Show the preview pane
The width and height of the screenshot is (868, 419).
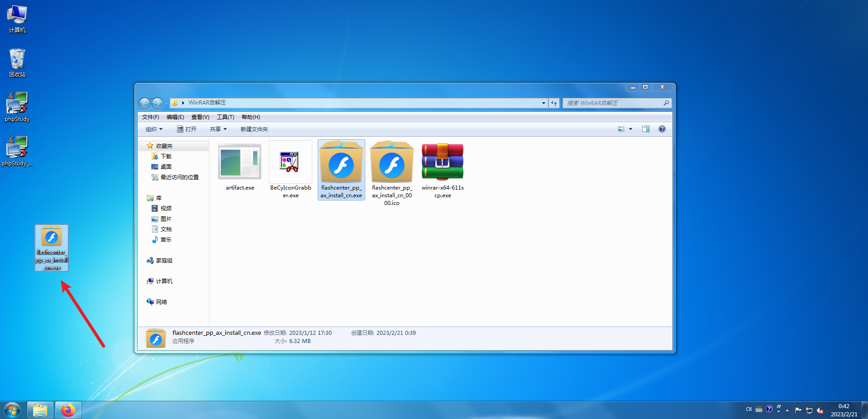(646, 129)
